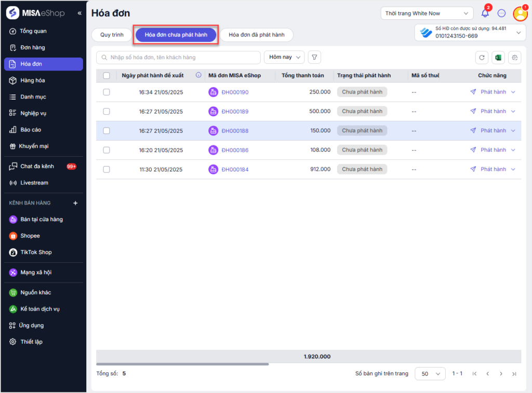This screenshot has width=532, height=393.
Task: Select the checkbox for order ĐH000186
Action: tap(107, 150)
